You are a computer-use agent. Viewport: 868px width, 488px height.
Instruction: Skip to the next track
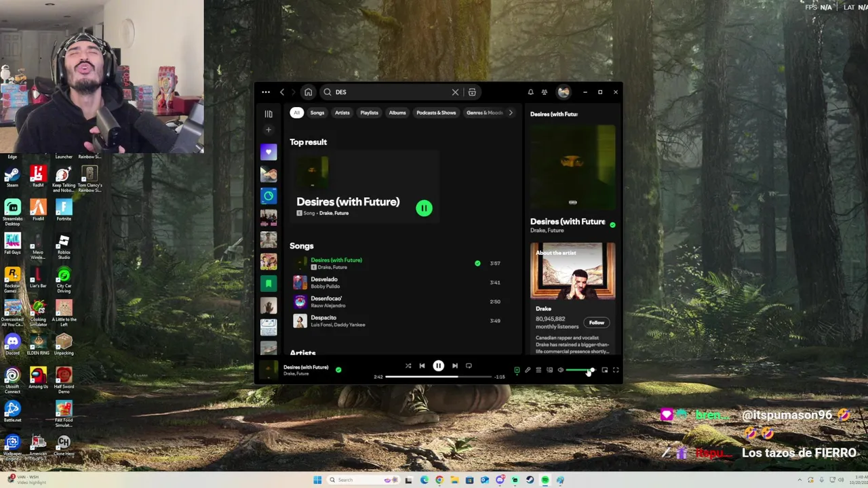pos(455,366)
